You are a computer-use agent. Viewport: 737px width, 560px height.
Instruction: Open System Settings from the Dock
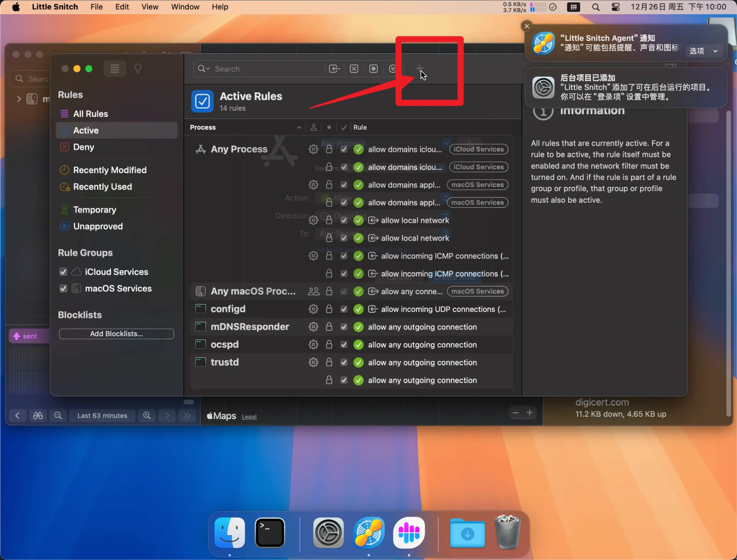[x=328, y=533]
